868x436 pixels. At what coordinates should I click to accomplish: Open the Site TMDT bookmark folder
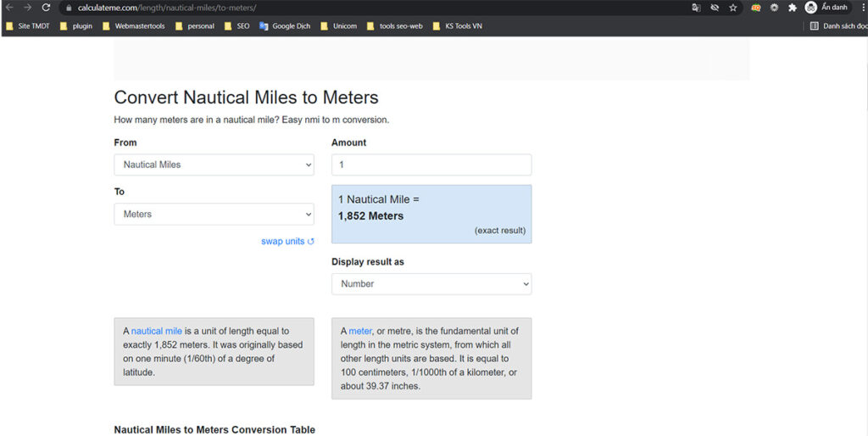(x=28, y=26)
